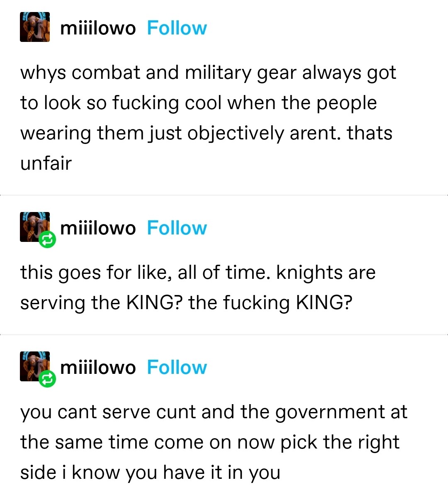
Task: Open miiilowo username above combat gear post
Action: point(98,28)
